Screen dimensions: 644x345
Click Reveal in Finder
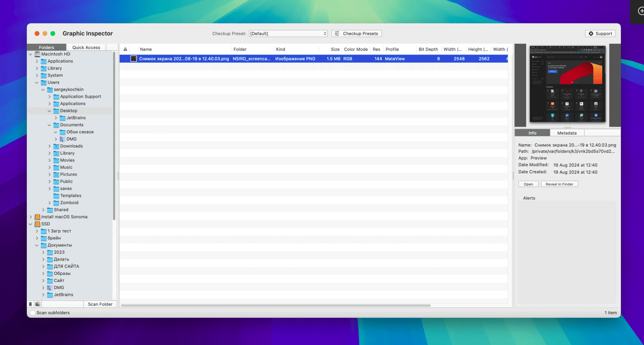point(559,184)
